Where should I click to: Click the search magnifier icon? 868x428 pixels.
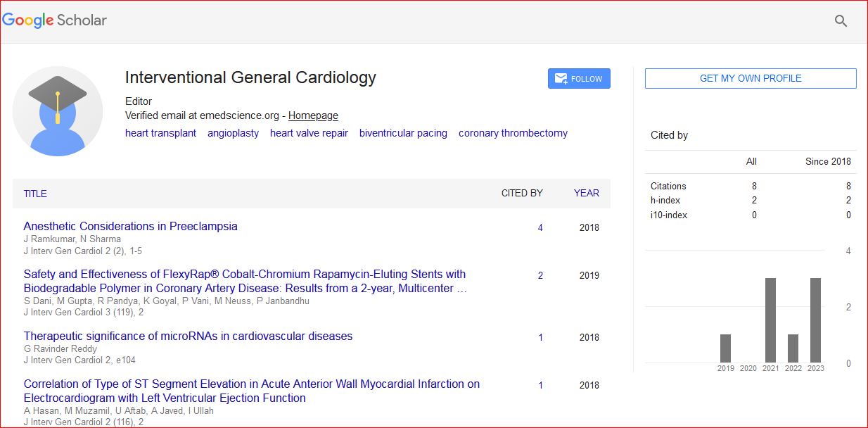[841, 21]
